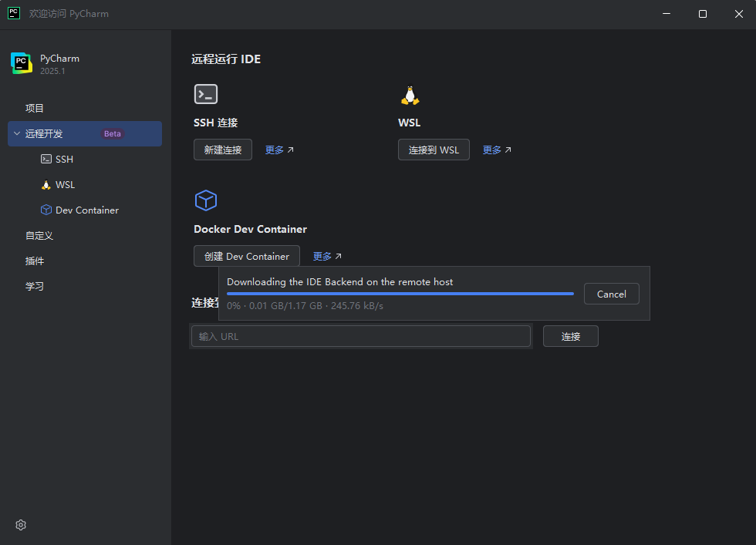Click the 欢迎访问 PyCharm window title
This screenshot has height=545, width=756.
pyautogui.click(x=69, y=14)
